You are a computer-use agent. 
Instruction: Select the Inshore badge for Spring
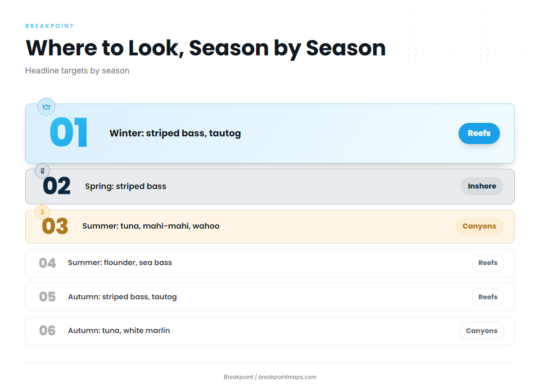point(482,186)
